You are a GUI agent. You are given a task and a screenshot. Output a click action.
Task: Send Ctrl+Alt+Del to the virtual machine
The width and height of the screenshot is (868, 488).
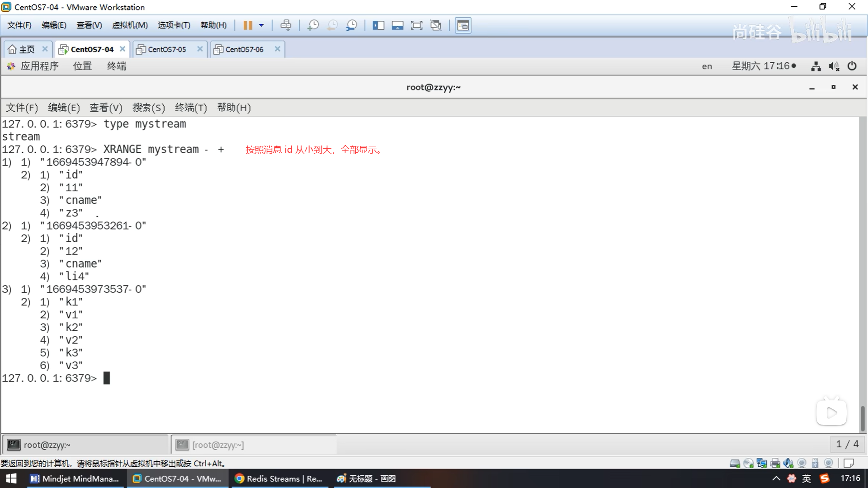point(286,25)
